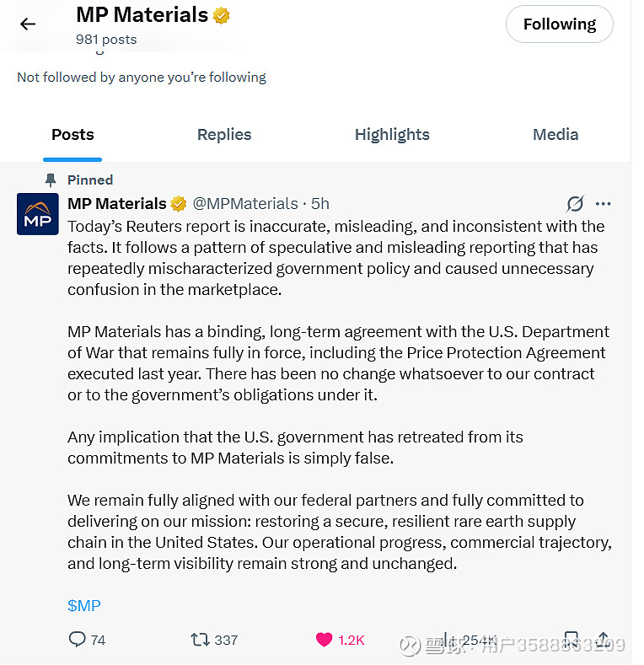Screen dimensions: 644x665
Task: Click the Following button
Action: pyautogui.click(x=559, y=24)
